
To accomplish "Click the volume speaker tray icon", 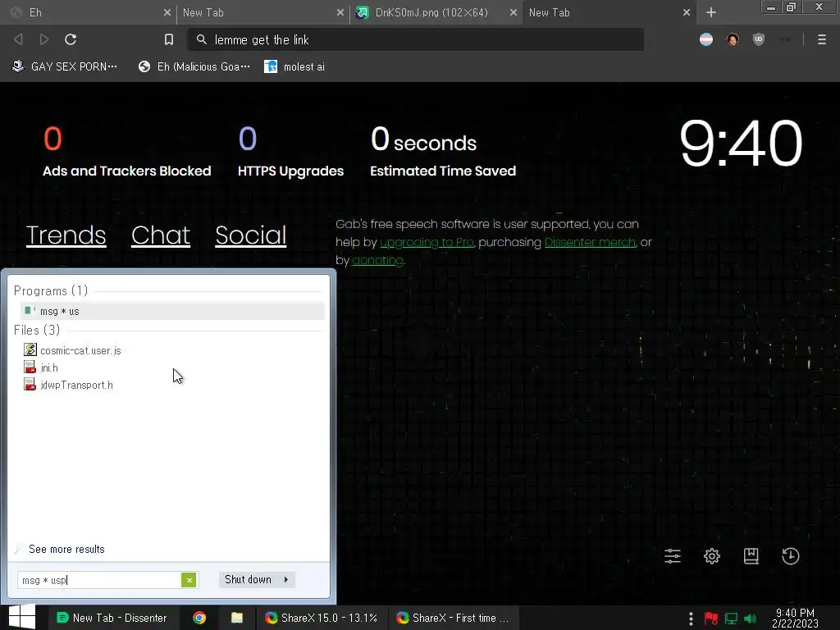I will click(x=750, y=619).
